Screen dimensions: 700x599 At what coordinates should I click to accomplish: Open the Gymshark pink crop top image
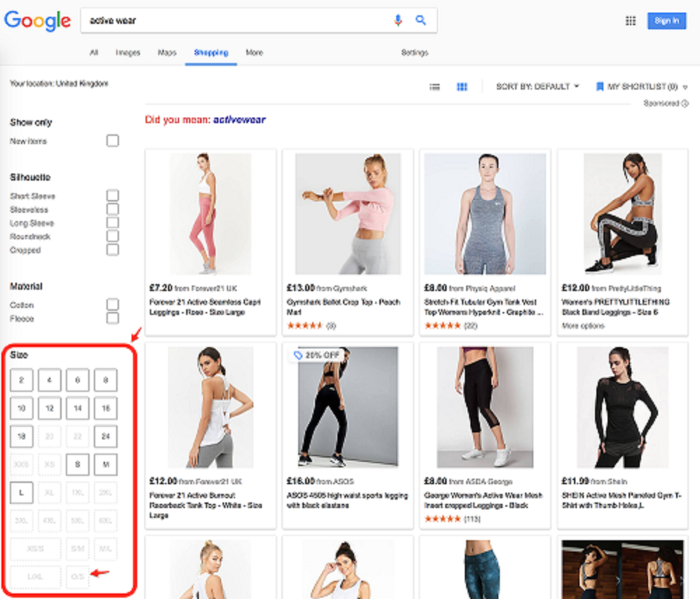point(348,214)
